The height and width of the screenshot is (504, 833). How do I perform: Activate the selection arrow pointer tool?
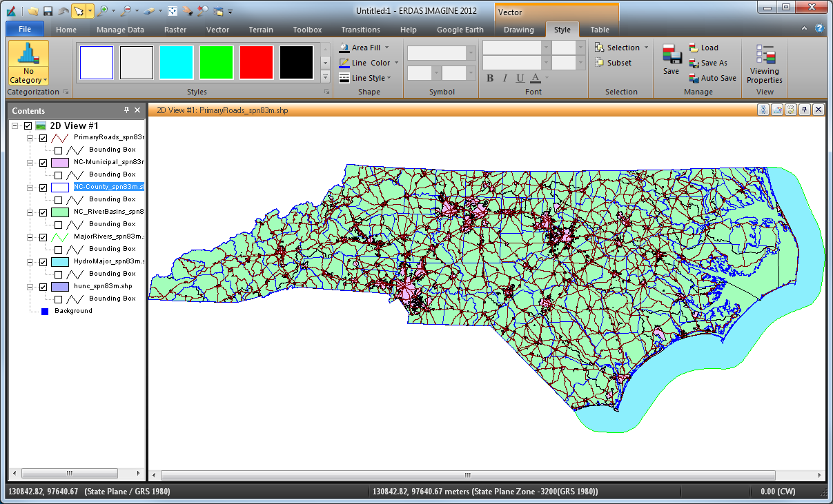[78, 11]
